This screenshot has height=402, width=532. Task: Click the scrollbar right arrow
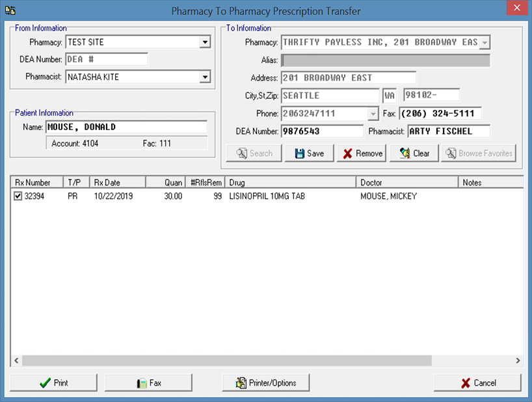point(518,360)
